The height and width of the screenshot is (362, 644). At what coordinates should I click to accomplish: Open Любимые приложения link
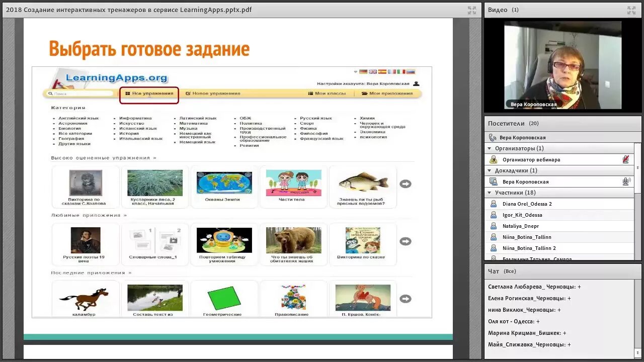(x=89, y=215)
